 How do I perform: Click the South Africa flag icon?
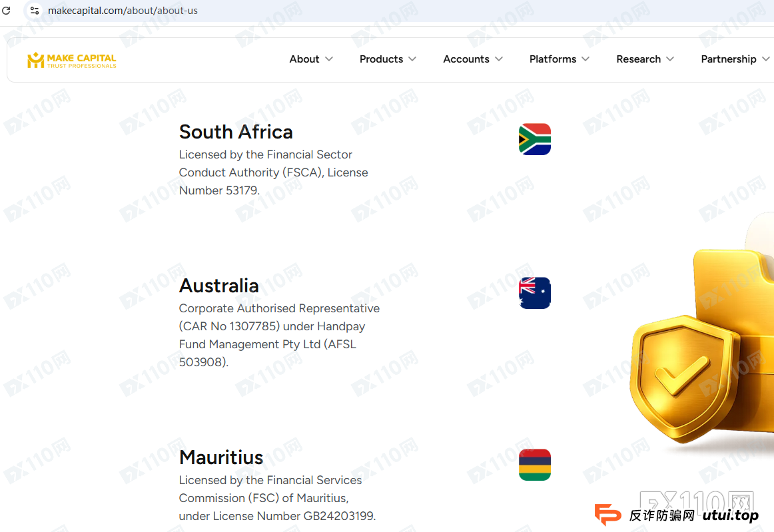click(535, 139)
